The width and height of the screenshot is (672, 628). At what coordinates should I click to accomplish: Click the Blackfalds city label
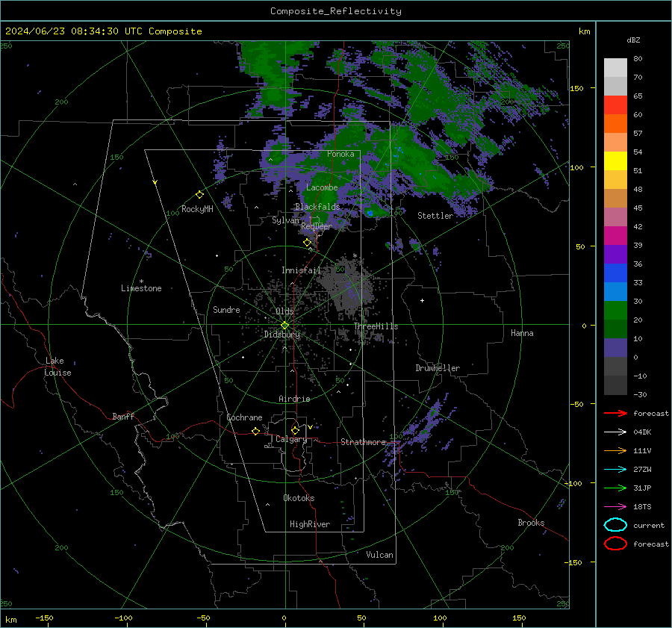click(317, 207)
